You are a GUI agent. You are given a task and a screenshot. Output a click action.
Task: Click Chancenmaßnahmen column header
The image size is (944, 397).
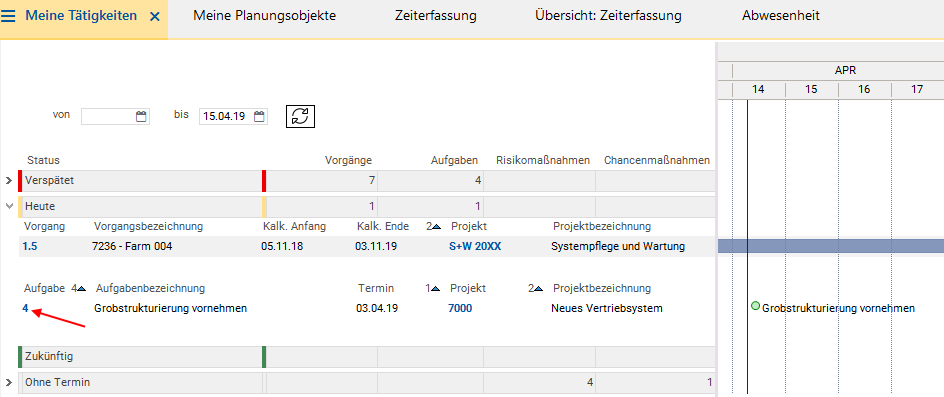pos(657,160)
